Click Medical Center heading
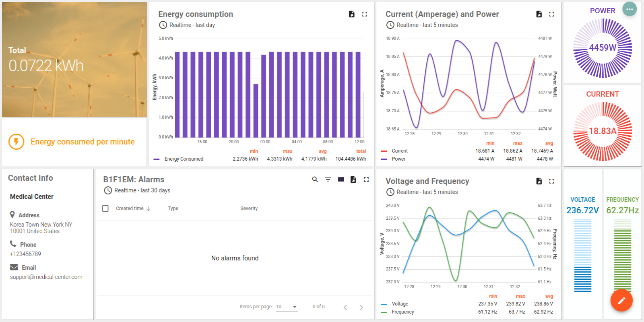 click(x=32, y=196)
